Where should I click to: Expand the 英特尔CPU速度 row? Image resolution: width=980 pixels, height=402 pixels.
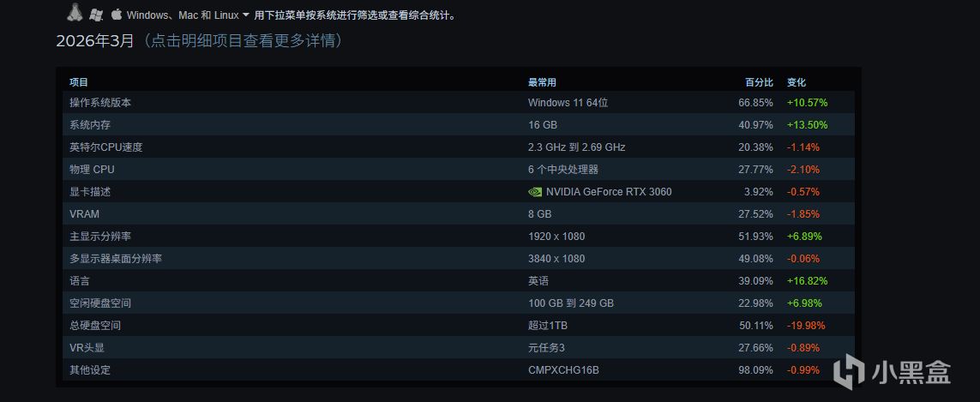tap(105, 147)
